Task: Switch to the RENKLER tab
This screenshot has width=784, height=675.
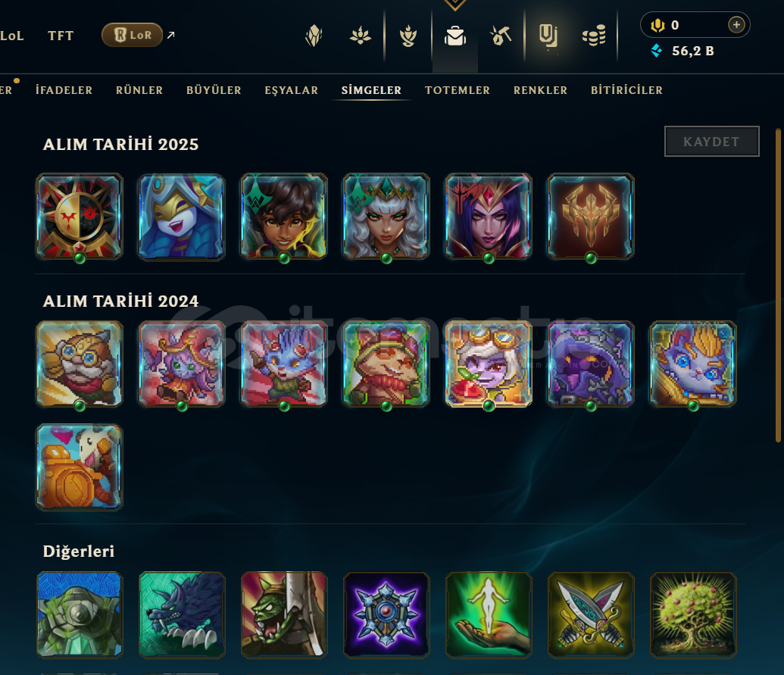Action: pyautogui.click(x=540, y=90)
